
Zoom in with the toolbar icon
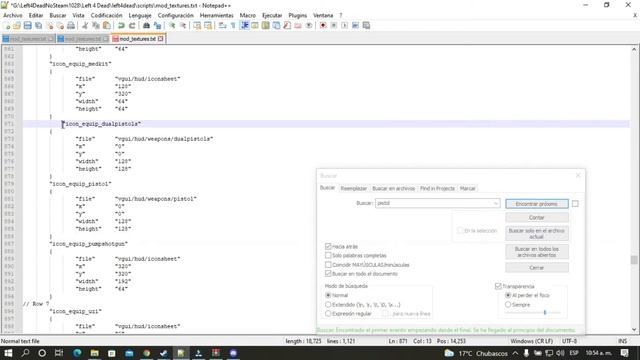pos(172,25)
